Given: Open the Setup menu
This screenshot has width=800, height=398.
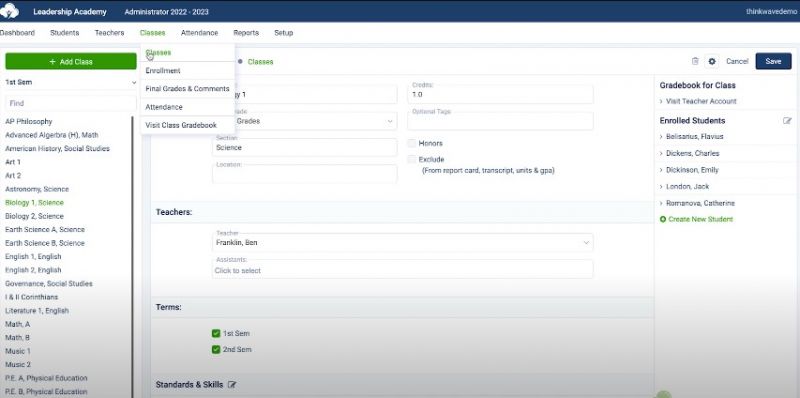Looking at the screenshot, I should (284, 33).
